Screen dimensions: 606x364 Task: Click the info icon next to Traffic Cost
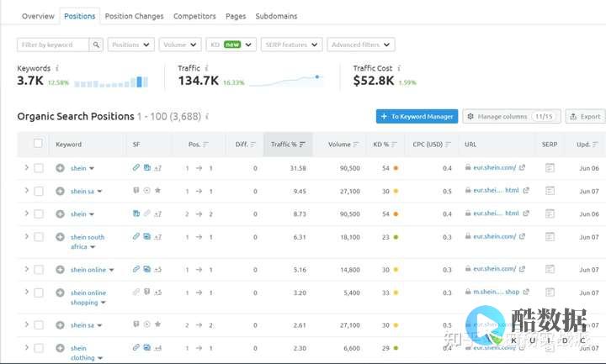399,68
